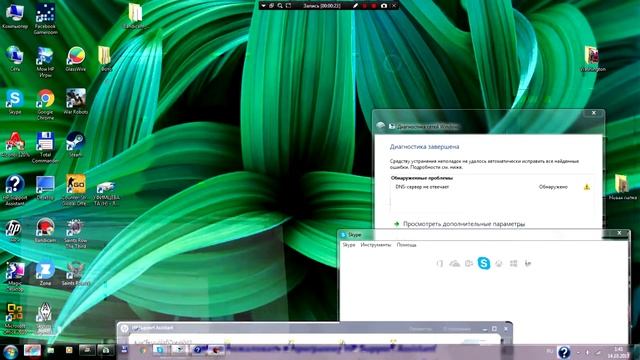Launch Facebook Gameroom shortcut
This screenshot has height=360, width=640.
[x=45, y=18]
